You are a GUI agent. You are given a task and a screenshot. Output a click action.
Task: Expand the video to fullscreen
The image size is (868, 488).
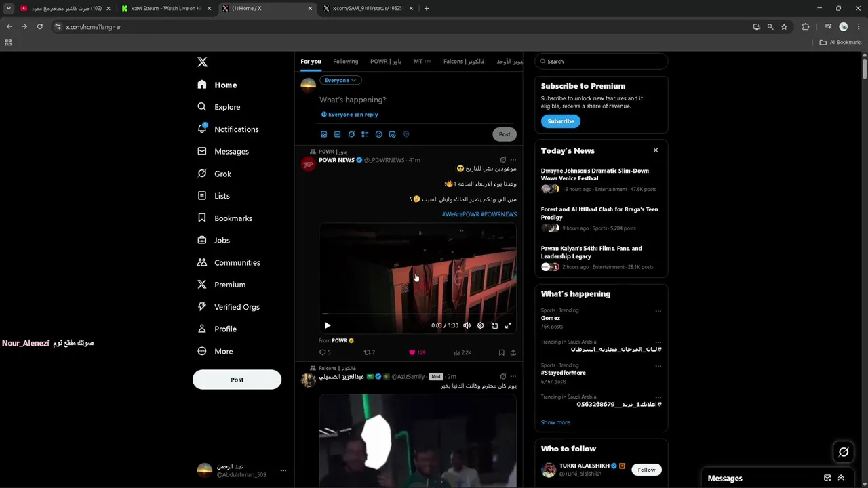[508, 325]
